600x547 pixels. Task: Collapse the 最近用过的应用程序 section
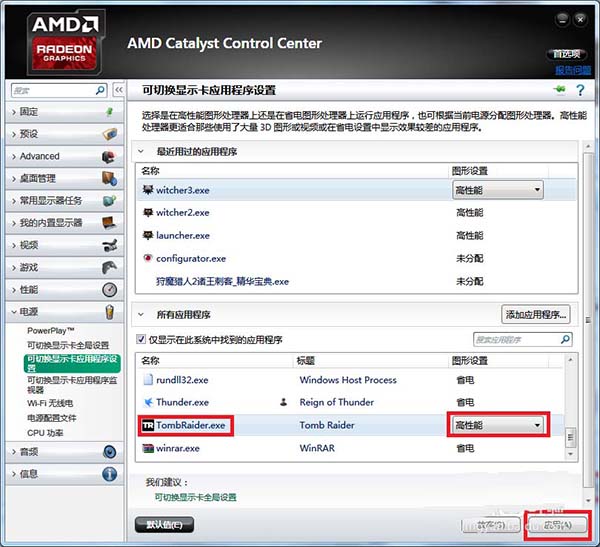point(141,151)
